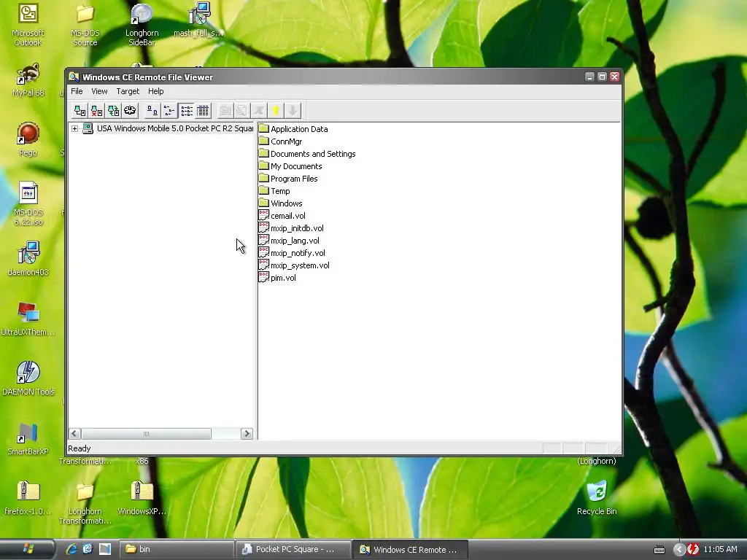Expand the USA Windows Mobile 5.0 tree node

75,128
